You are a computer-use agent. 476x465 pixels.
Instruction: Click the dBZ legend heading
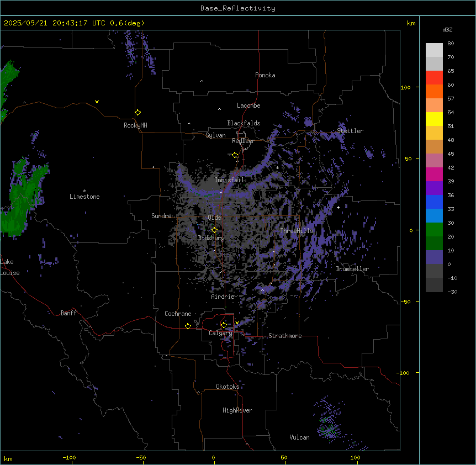tap(448, 29)
